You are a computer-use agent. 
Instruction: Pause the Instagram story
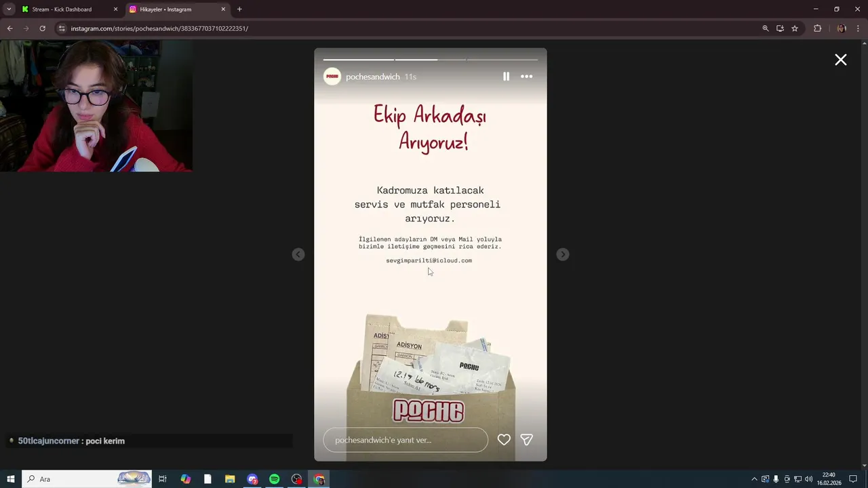[x=506, y=77]
